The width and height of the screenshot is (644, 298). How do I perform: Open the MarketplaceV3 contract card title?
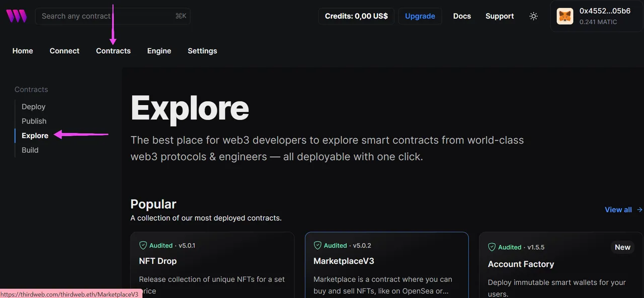point(344,261)
